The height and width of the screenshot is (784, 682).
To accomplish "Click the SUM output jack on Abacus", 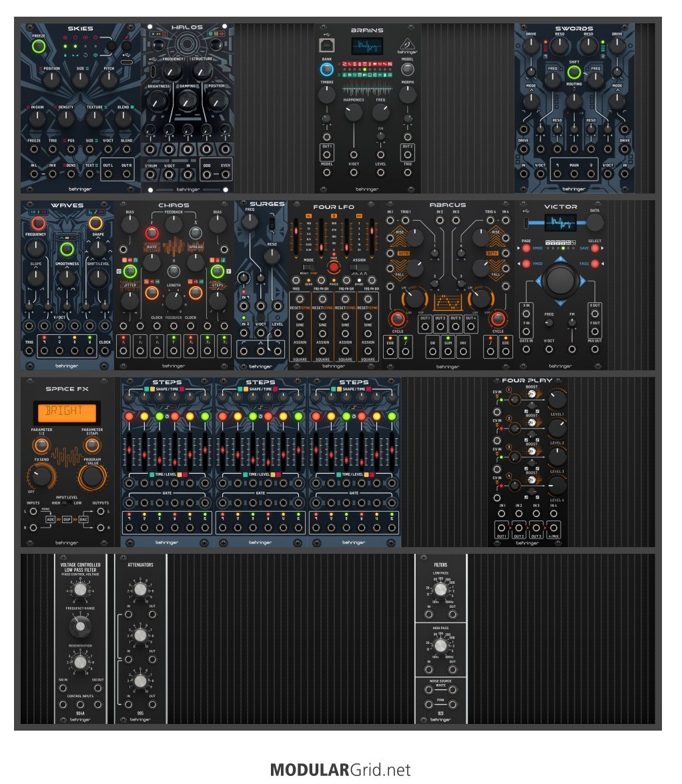I will pyautogui.click(x=448, y=352).
